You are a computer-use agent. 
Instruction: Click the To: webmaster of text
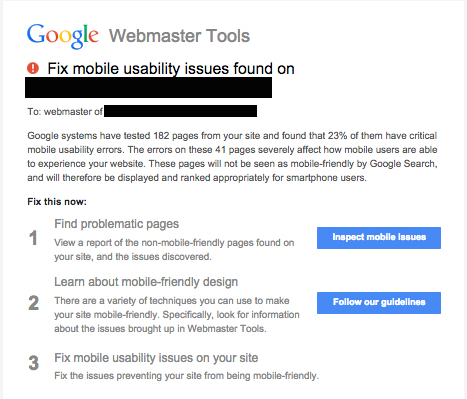[65, 111]
